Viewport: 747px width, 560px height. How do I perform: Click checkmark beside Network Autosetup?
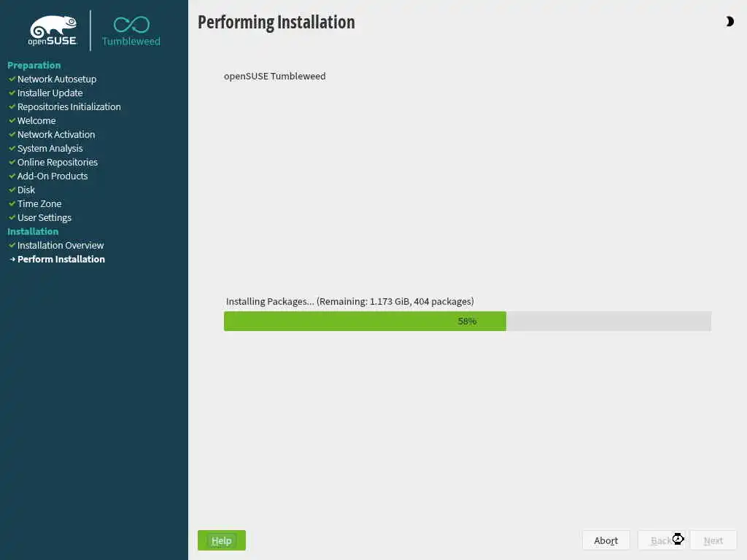click(12, 79)
